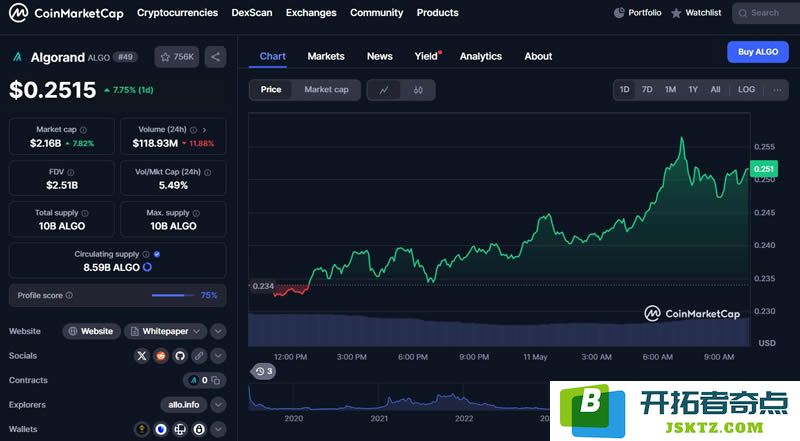Click the padlock wallet icon
This screenshot has height=441, width=800.
199,429
